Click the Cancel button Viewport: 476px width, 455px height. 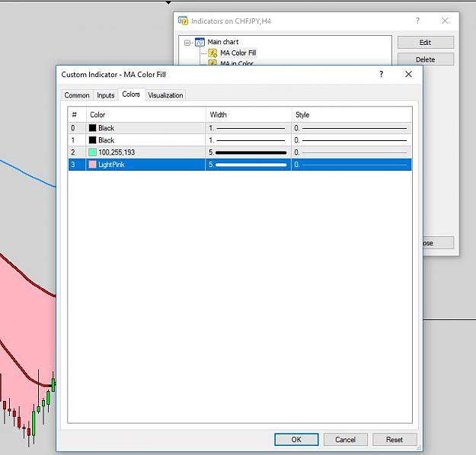[346, 440]
